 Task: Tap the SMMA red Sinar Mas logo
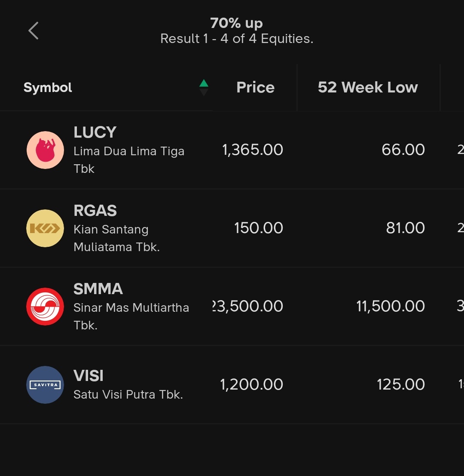(45, 307)
